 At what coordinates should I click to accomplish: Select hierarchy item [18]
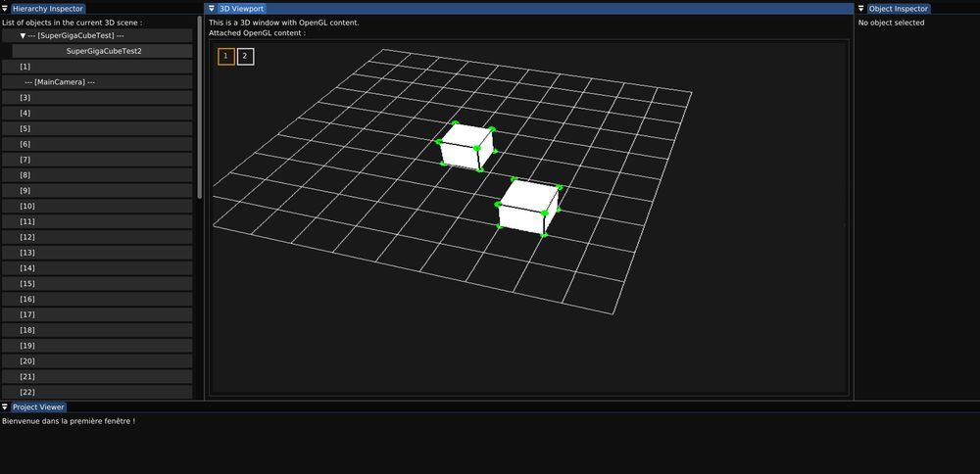click(97, 330)
